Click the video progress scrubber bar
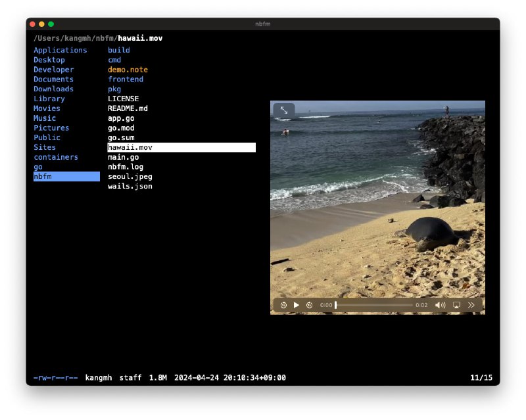The width and height of the screenshot is (526, 420). pyautogui.click(x=373, y=305)
